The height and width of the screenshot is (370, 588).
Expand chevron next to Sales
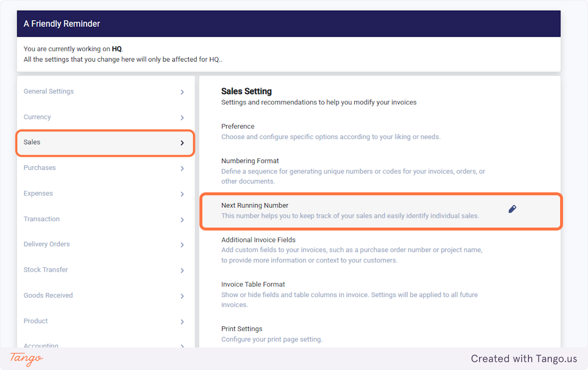(182, 143)
